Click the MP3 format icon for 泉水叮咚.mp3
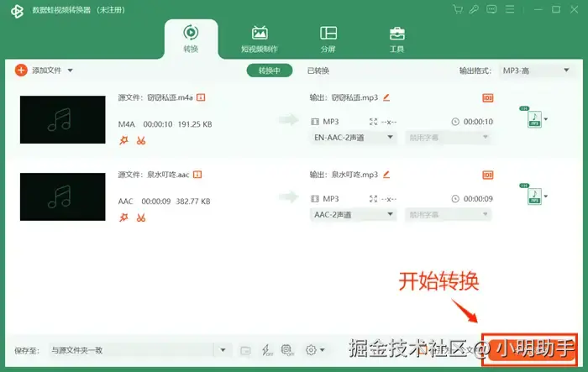Screen dimensions: 588x372 pyautogui.click(x=534, y=196)
